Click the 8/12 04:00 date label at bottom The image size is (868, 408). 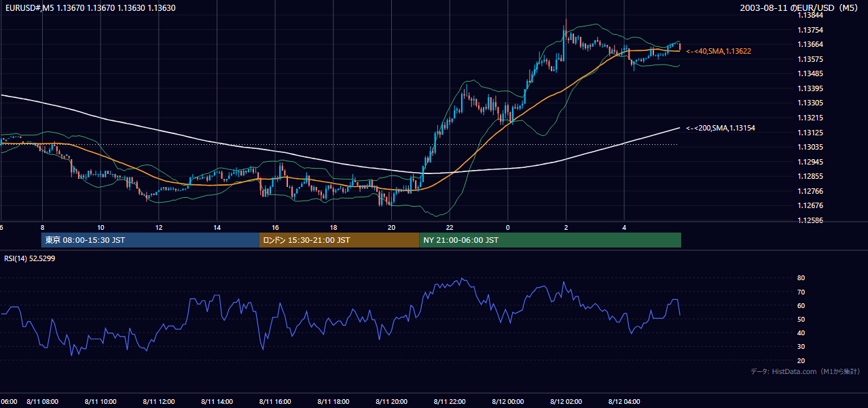pos(623,401)
